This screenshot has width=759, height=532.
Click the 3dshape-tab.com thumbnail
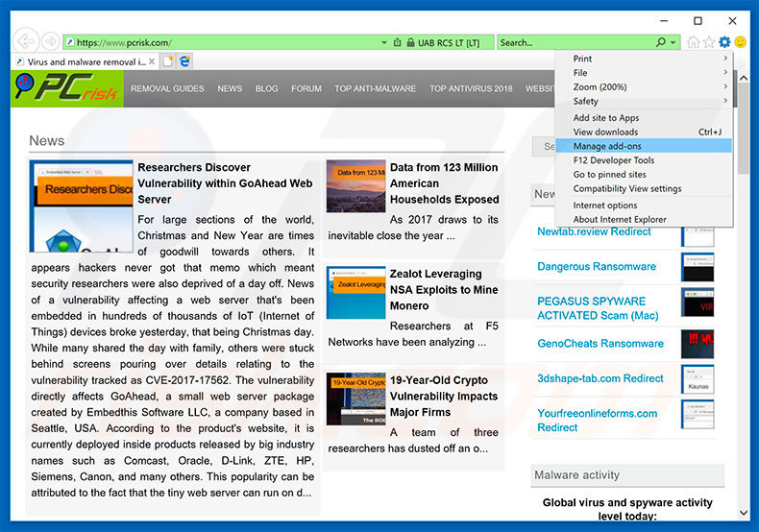pos(698,379)
